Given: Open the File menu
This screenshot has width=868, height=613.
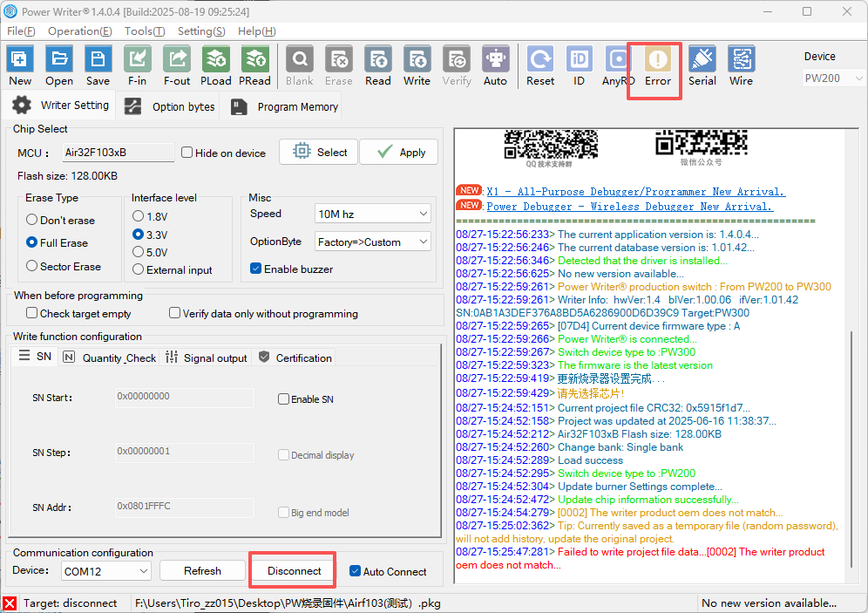Looking at the screenshot, I should tap(21, 31).
